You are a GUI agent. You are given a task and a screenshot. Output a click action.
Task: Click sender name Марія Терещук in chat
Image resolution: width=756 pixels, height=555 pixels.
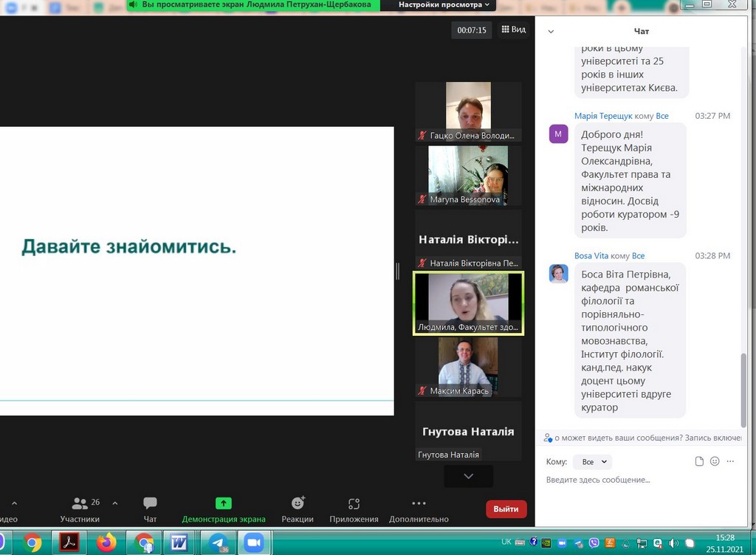pos(602,116)
